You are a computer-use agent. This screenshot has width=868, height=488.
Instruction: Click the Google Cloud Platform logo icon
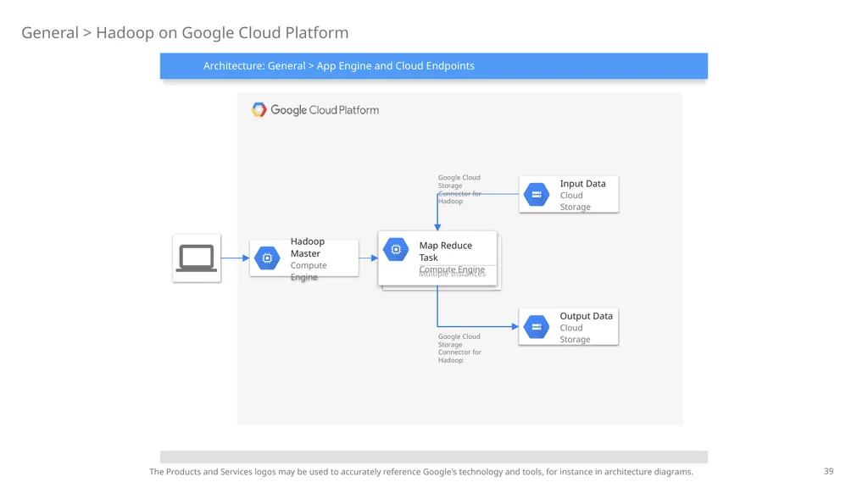pos(259,109)
